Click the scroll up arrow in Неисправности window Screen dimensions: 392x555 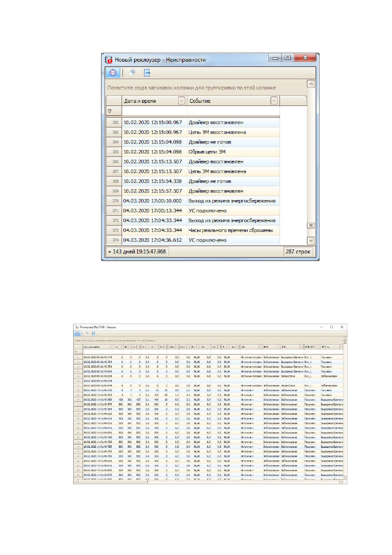311,84
